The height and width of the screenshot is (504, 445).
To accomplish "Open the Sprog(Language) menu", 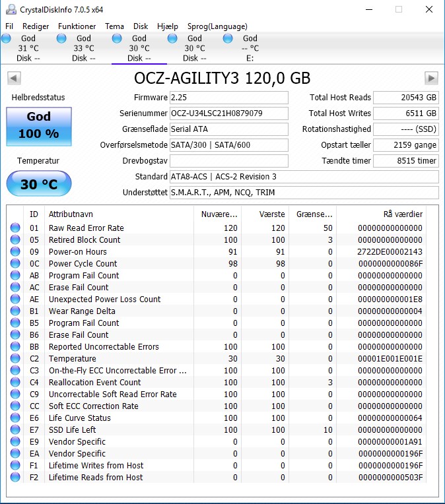I will 217,26.
